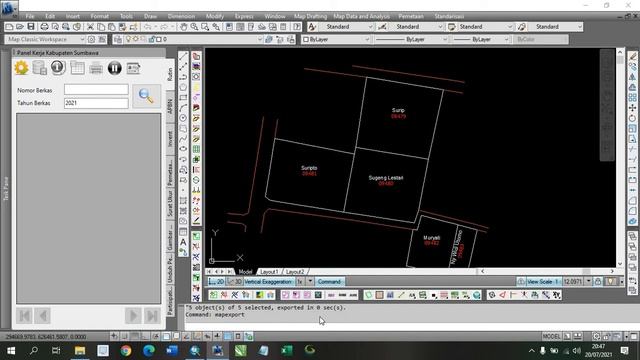640x360 pixels.
Task: Open the Map Drafting menu
Action: [310, 16]
